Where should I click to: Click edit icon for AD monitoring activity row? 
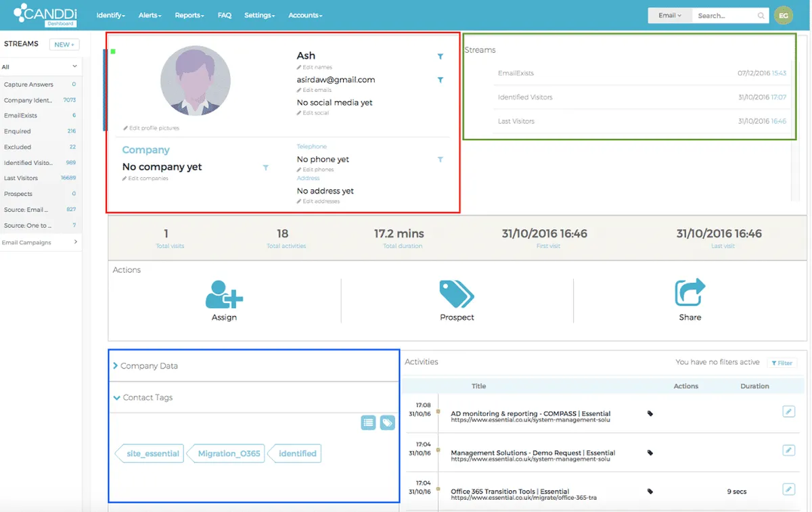coord(788,411)
